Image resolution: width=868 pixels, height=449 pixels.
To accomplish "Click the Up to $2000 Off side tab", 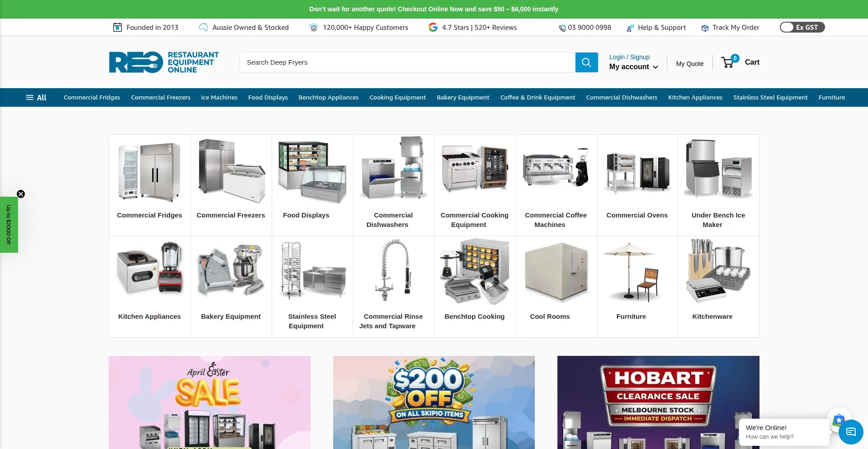I will pos(9,225).
